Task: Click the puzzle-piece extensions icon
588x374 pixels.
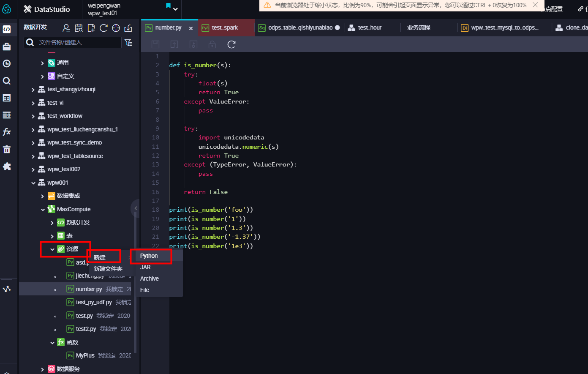Action: coord(7,167)
